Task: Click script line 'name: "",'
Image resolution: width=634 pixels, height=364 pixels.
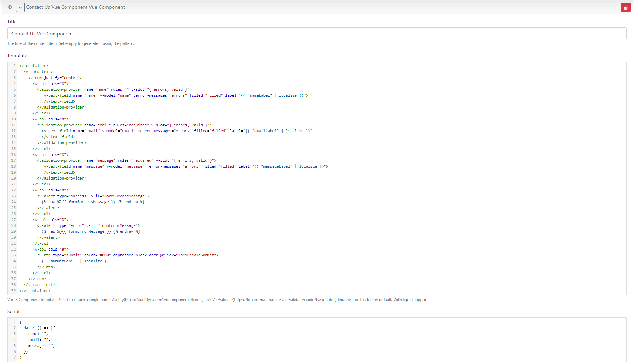Action: [38, 334]
